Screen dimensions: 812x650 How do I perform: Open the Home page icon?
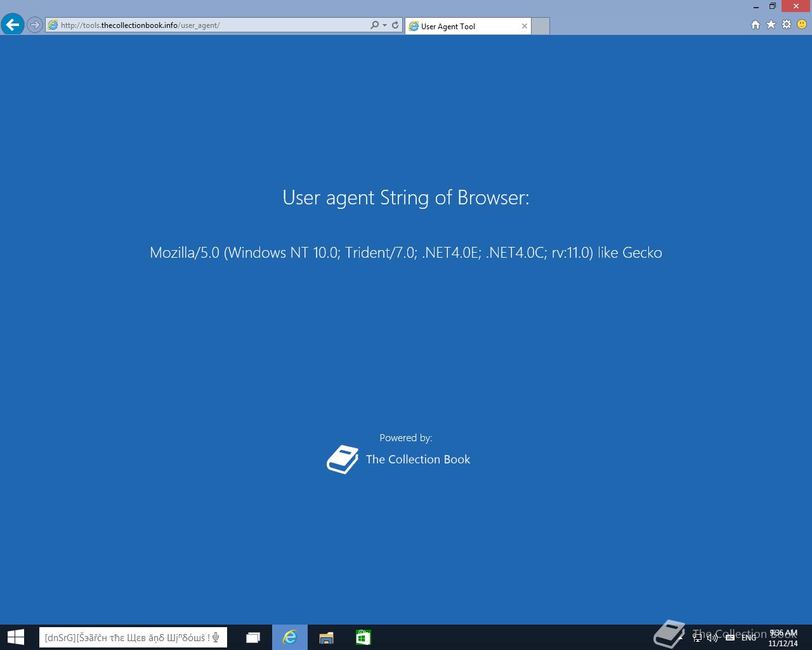755,25
